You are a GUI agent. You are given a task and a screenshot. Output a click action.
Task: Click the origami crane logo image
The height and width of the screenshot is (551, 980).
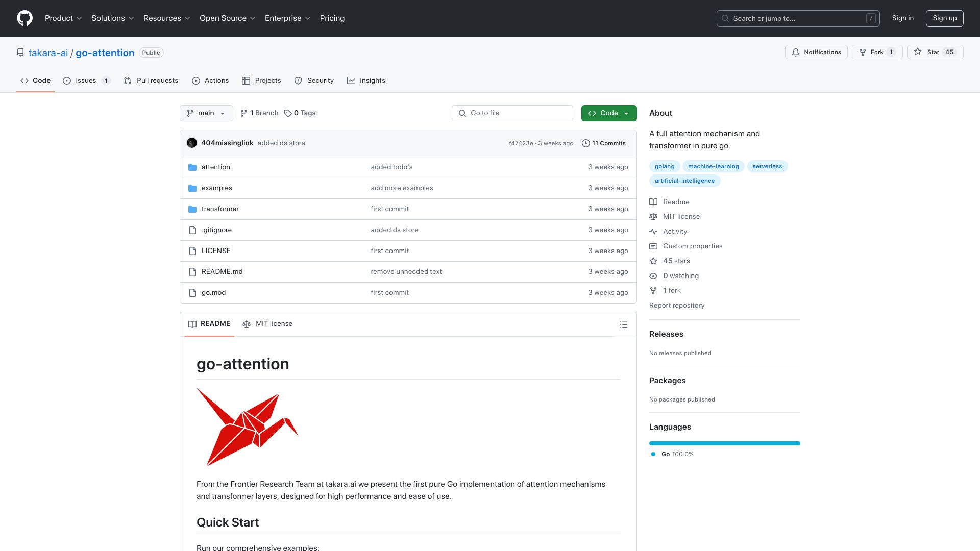click(248, 427)
